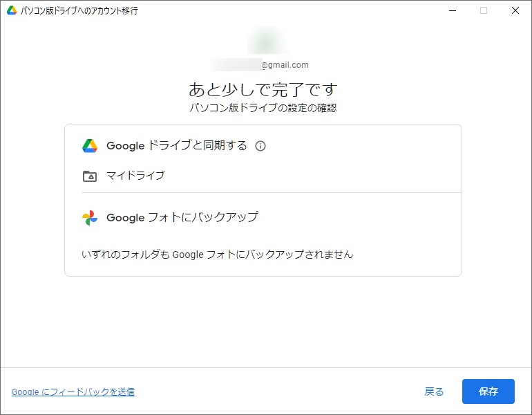Go back with the 戻る button
The height and width of the screenshot is (415, 532).
[434, 391]
